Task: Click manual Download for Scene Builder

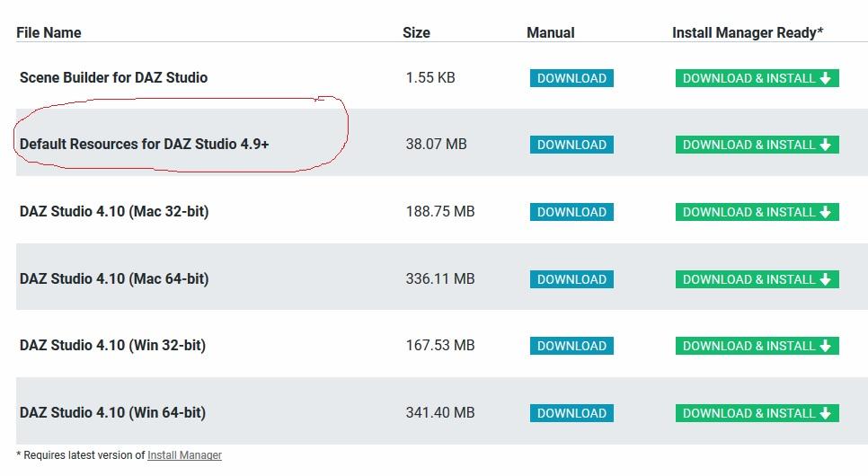Action: pyautogui.click(x=571, y=78)
